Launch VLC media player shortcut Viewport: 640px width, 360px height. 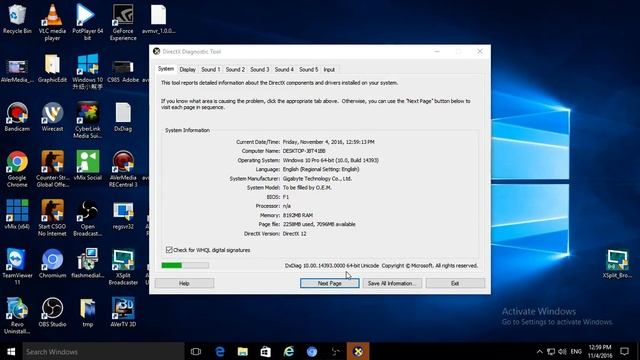pyautogui.click(x=52, y=22)
